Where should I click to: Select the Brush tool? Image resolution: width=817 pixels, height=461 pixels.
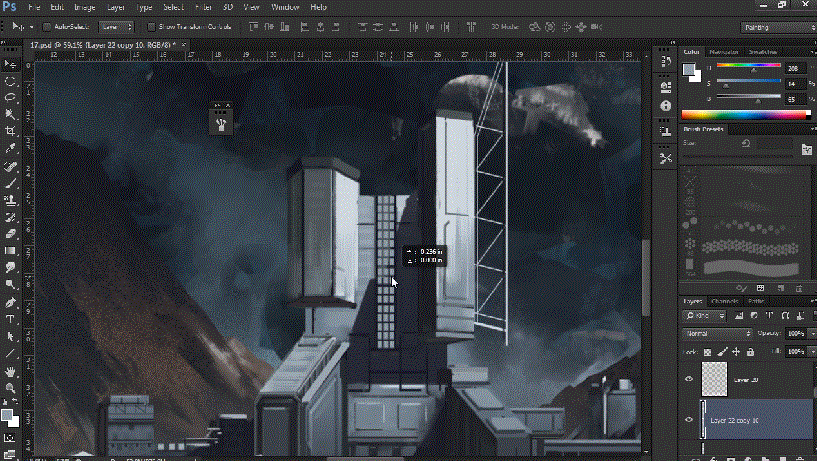(x=10, y=183)
